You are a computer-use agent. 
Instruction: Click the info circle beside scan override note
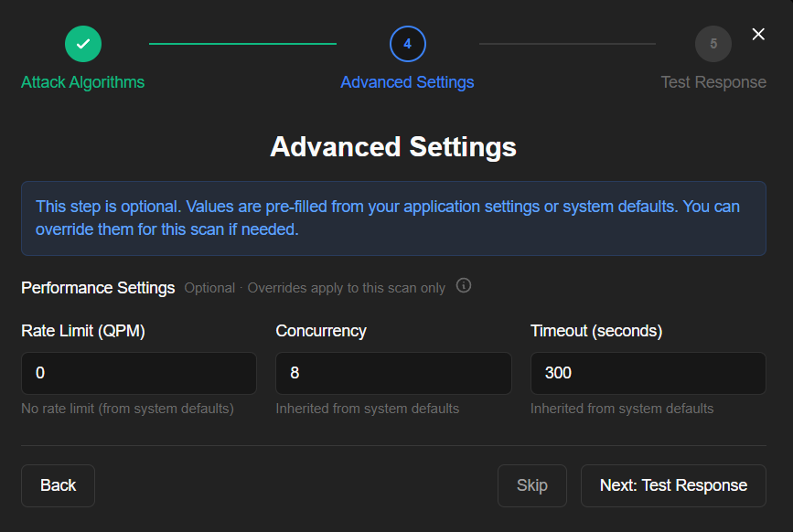[x=464, y=286]
